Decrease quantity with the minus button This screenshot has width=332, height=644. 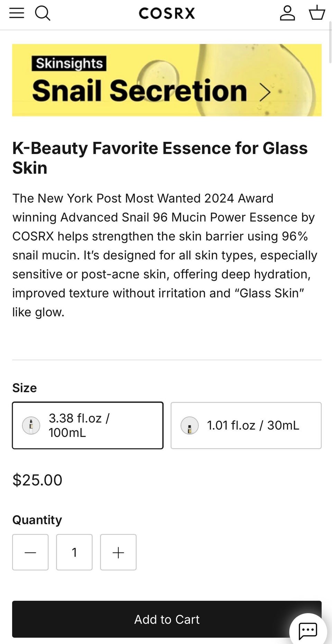point(30,552)
